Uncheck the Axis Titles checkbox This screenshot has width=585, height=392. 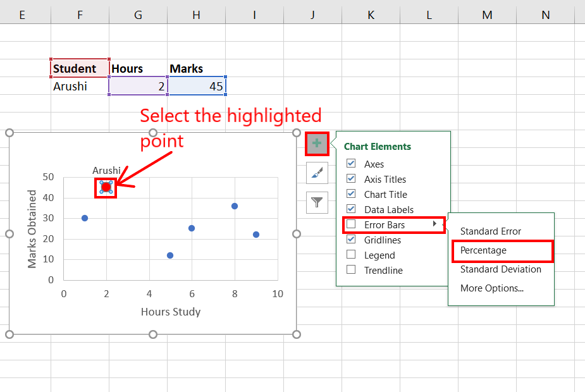tap(351, 179)
